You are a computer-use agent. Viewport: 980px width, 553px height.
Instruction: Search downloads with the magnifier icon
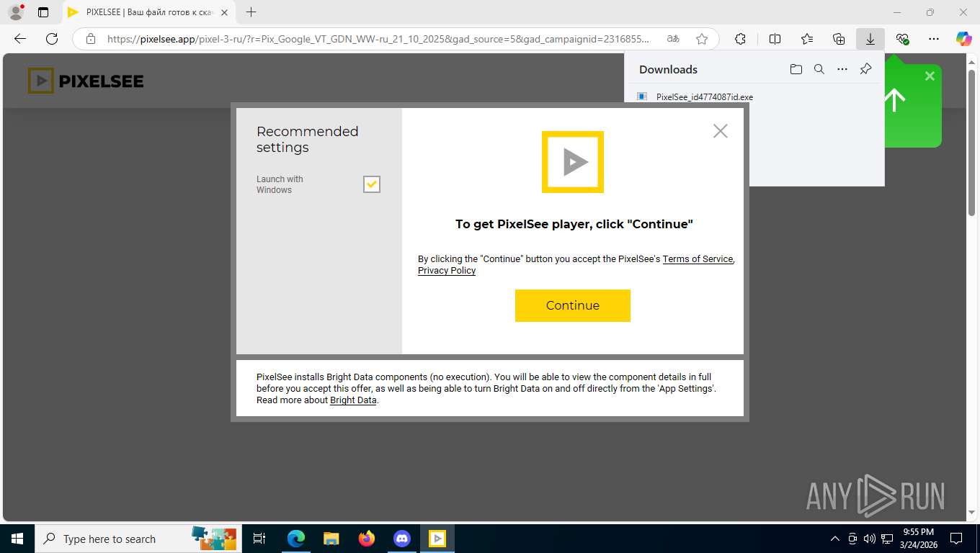coord(819,69)
